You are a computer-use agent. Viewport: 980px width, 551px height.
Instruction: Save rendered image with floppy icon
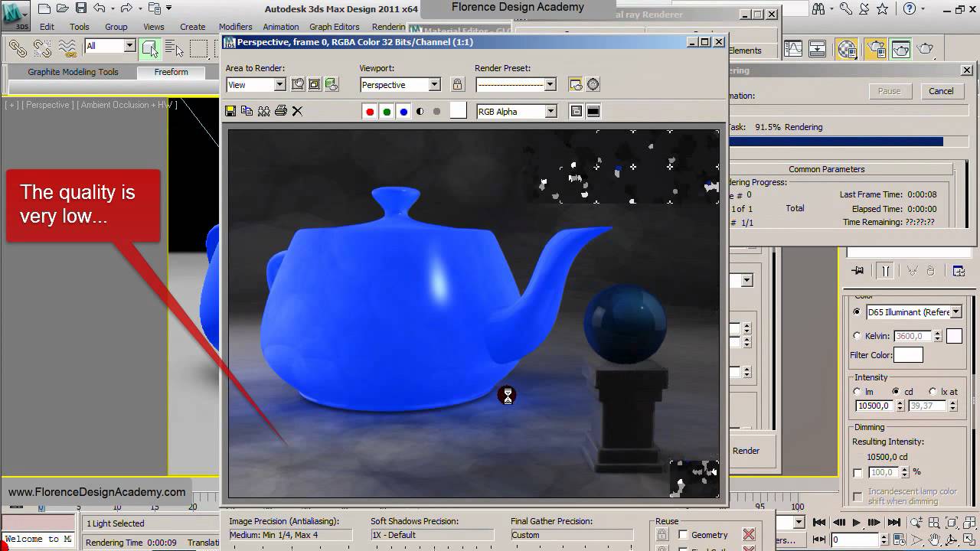230,111
